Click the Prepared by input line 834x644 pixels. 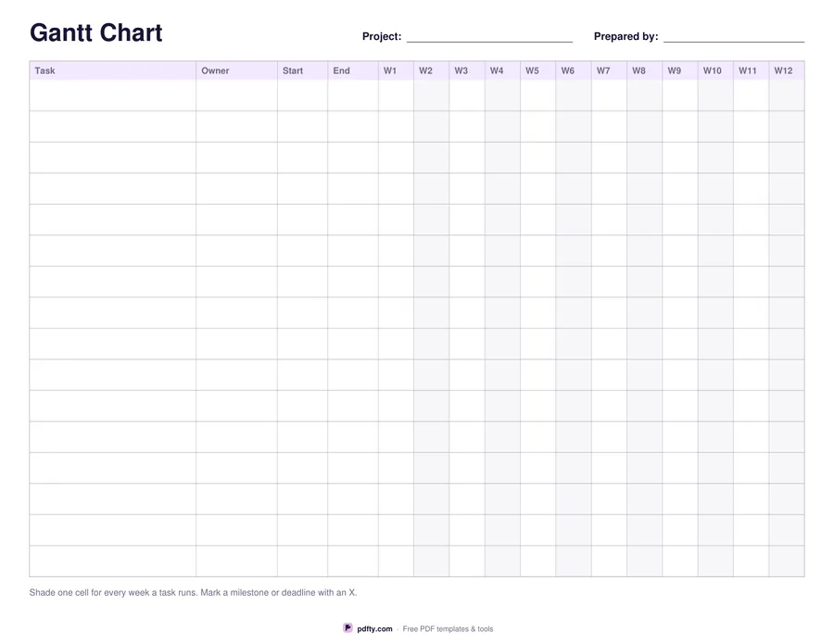coord(734,37)
